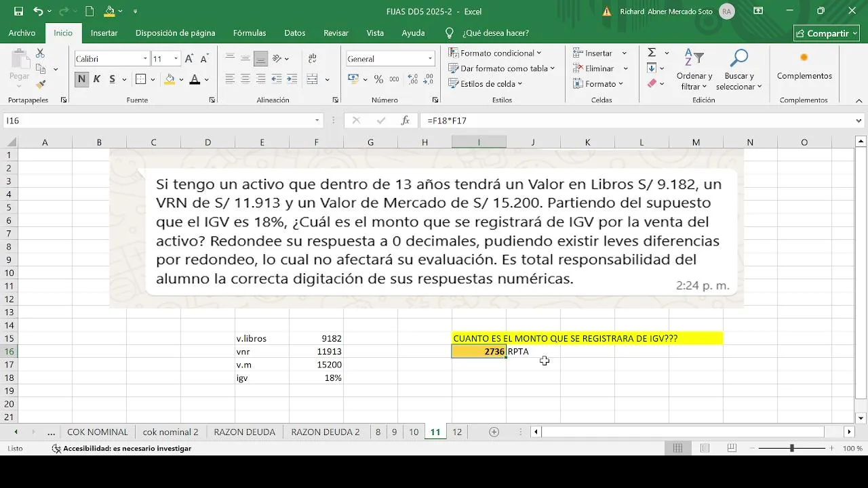
Task: Decrease font size with the small A
Action: (x=203, y=59)
